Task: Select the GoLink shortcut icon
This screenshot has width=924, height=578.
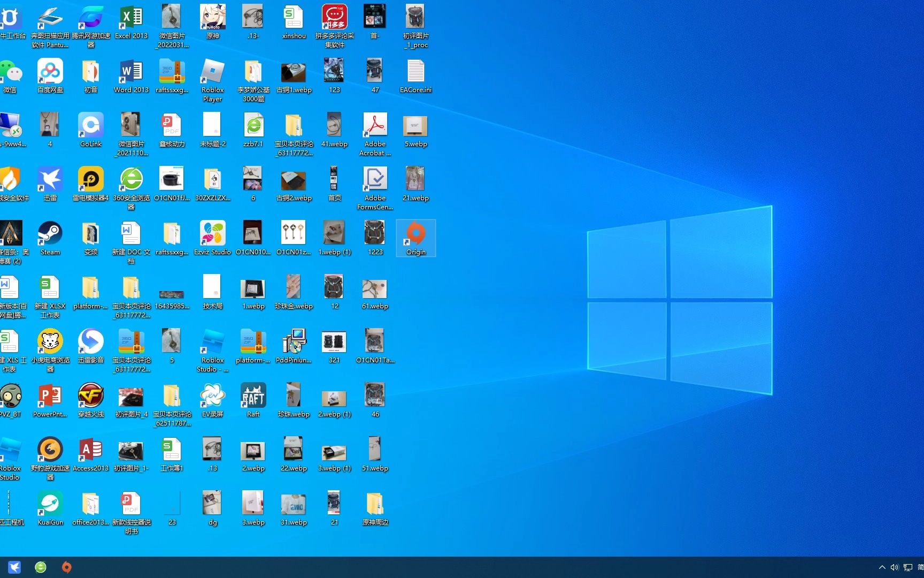Action: (91, 130)
